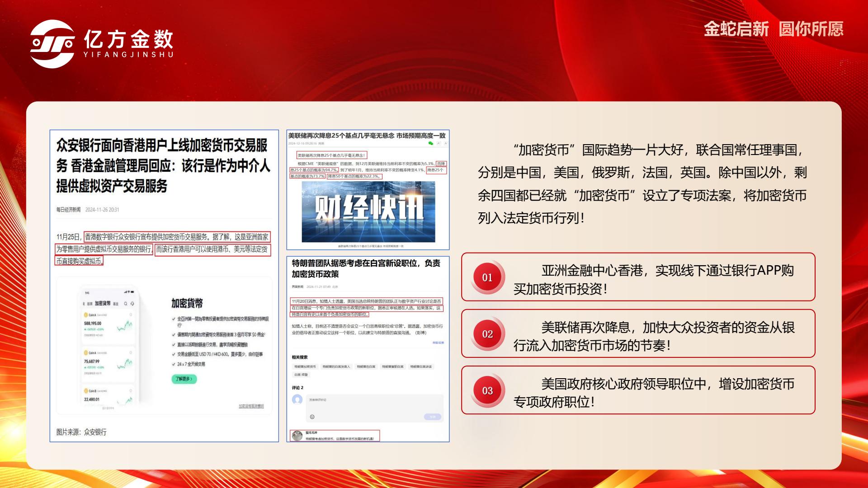This screenshot has width=868, height=488.
Task: Click the 24 x 7 全天候交易 checklist item
Action: 189,364
